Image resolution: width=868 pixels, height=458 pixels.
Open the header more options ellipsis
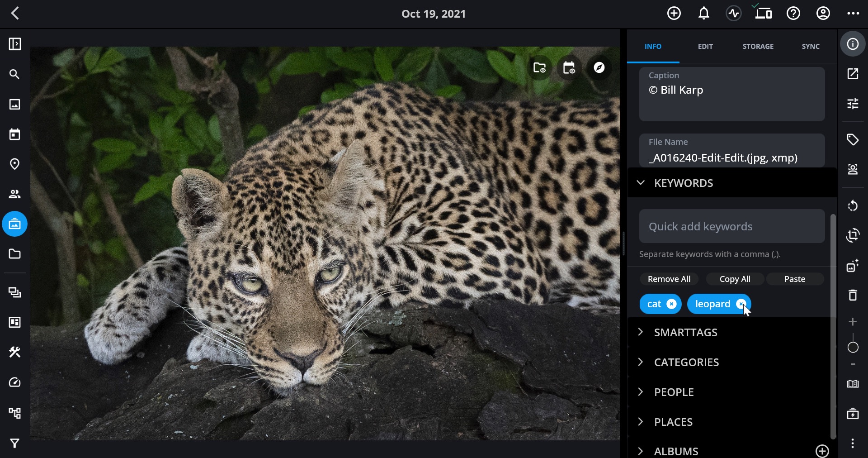pos(853,14)
